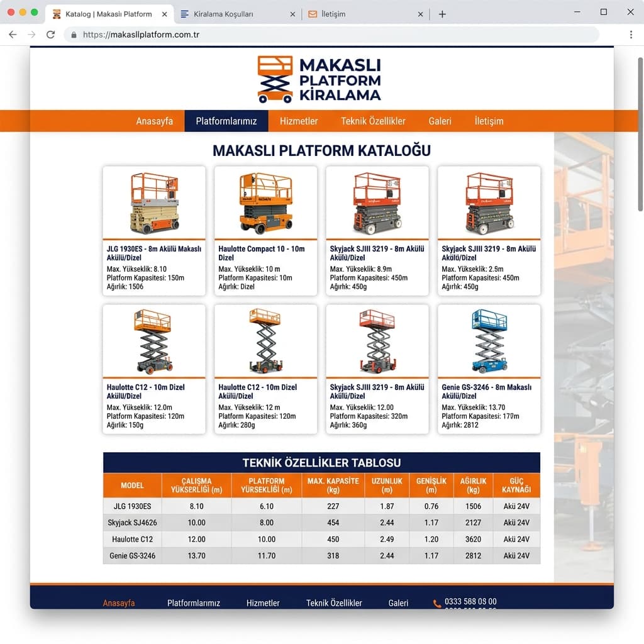Open İletişim in the orange navigation bar
The height and width of the screenshot is (644, 644).
click(489, 121)
